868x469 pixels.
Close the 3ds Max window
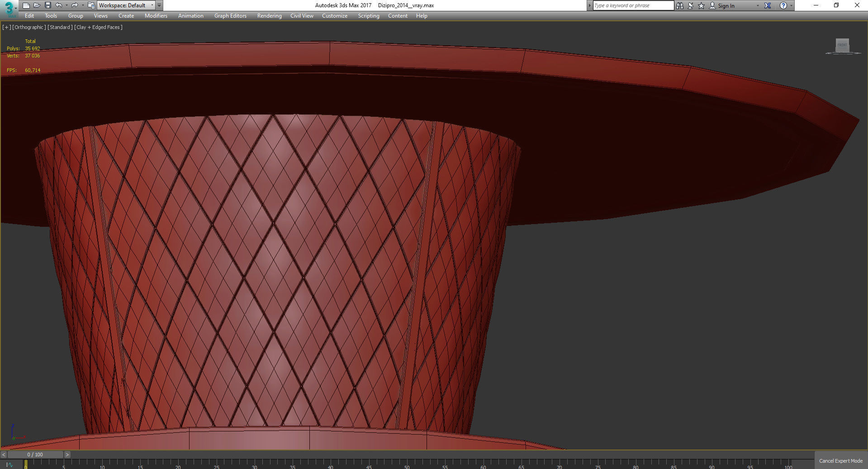(x=857, y=5)
